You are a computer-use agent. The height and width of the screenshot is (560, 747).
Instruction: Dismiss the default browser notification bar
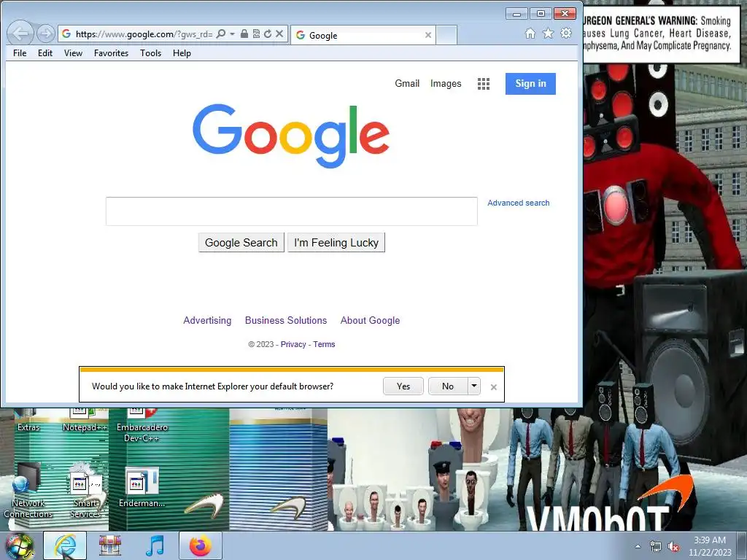(x=494, y=387)
